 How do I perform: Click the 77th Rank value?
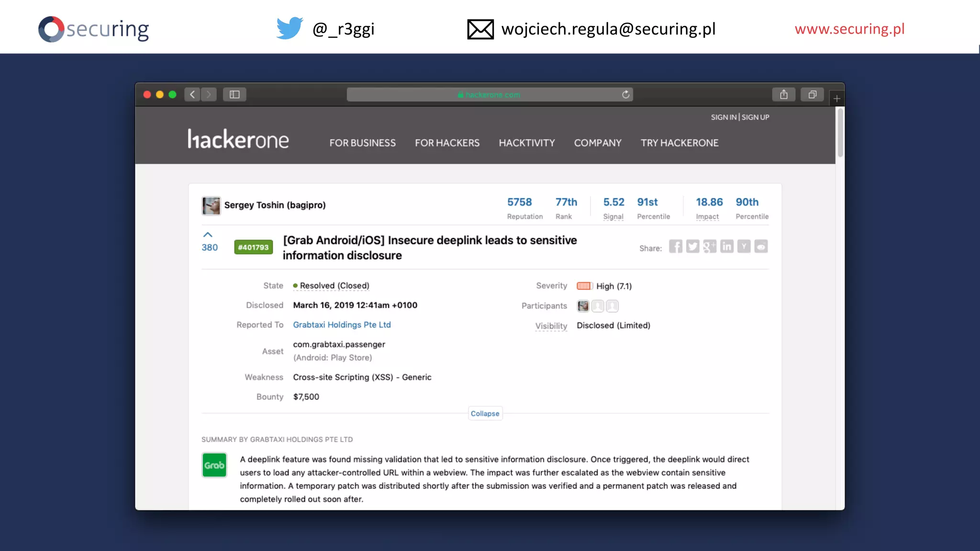566,202
